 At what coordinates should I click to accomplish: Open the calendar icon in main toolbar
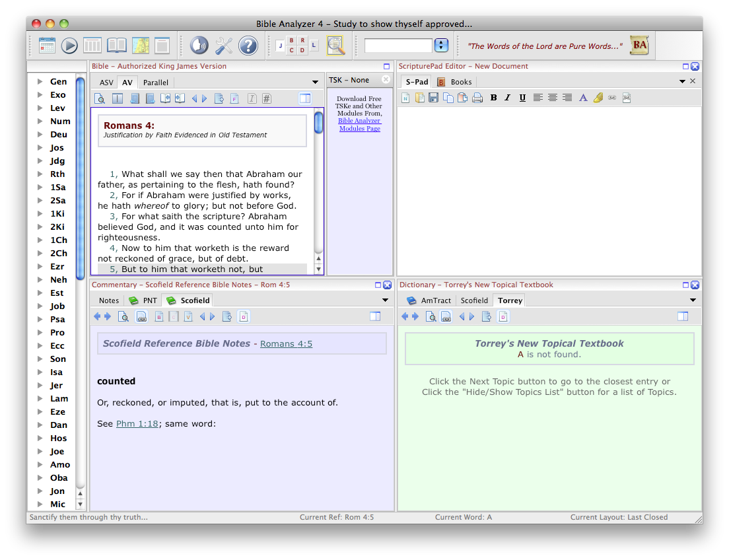pyautogui.click(x=47, y=46)
